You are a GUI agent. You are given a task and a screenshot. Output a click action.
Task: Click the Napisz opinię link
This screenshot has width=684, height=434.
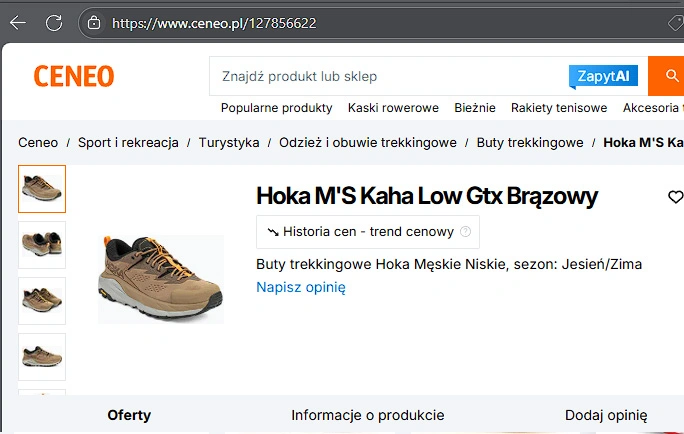click(x=301, y=287)
